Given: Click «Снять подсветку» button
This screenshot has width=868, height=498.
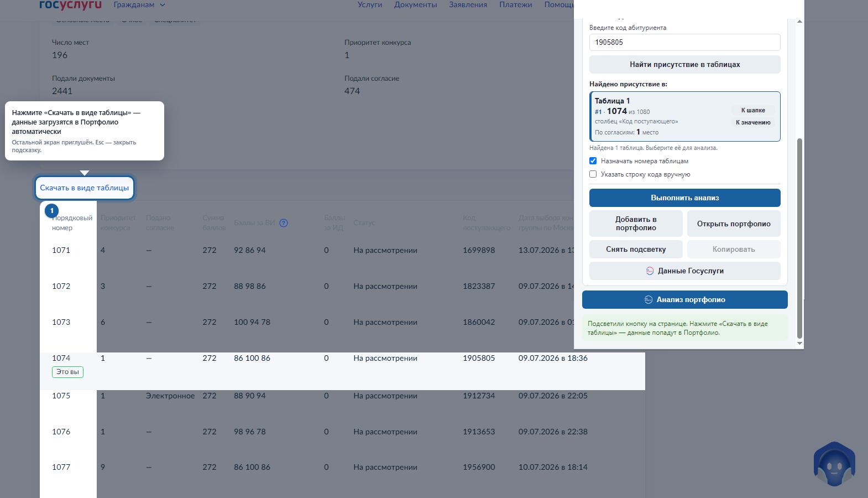Looking at the screenshot, I should pyautogui.click(x=636, y=250).
